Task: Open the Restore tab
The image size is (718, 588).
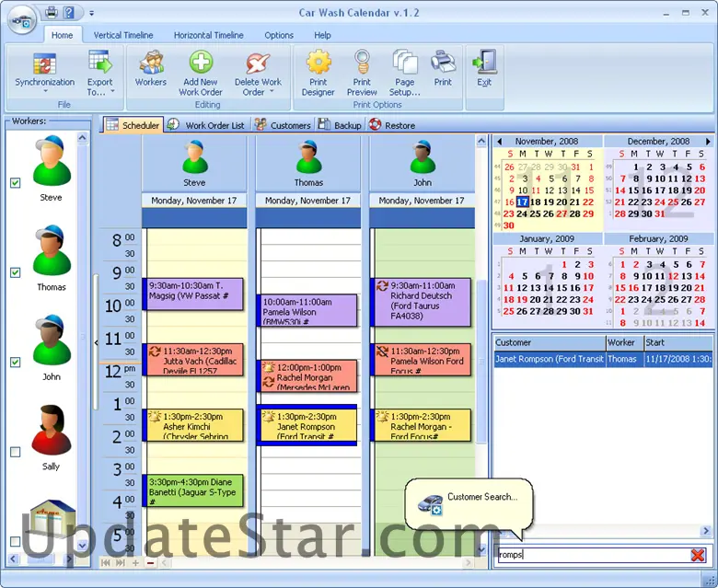Action: [x=392, y=125]
